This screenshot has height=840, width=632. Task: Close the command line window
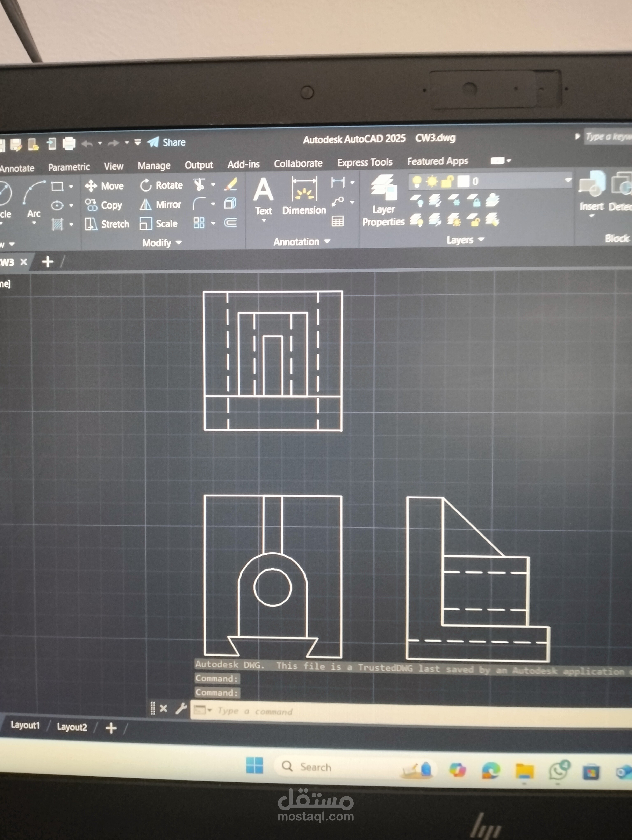click(164, 708)
